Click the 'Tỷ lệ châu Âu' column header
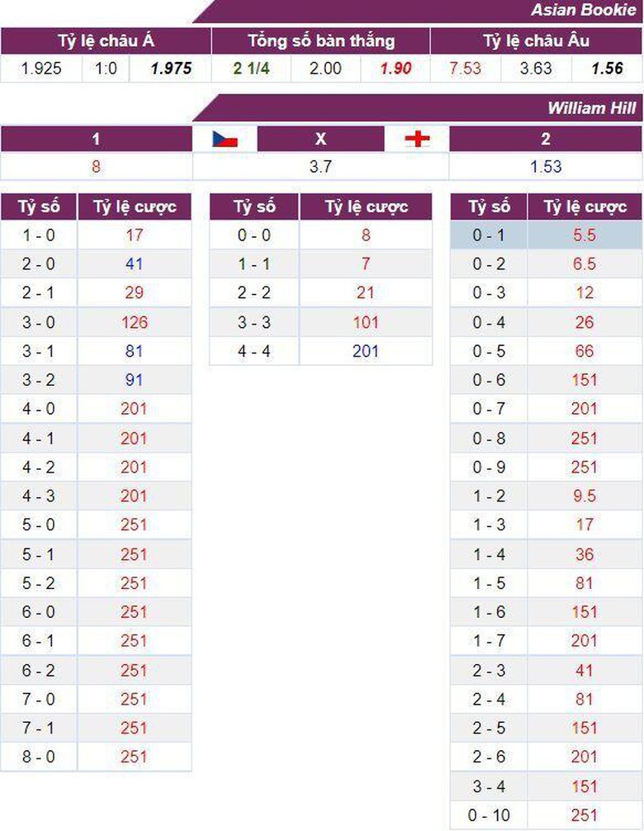This screenshot has width=644, height=831. [537, 41]
